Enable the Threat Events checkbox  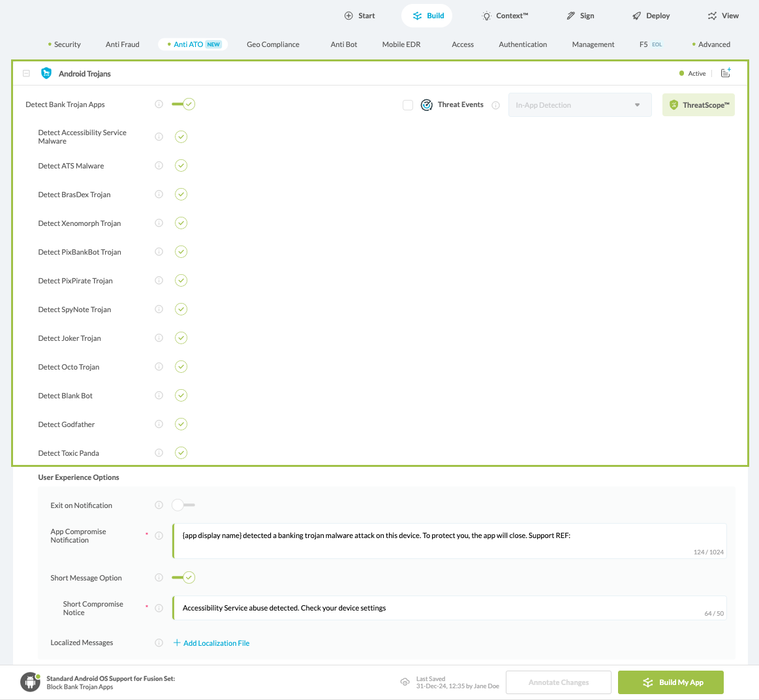408,104
